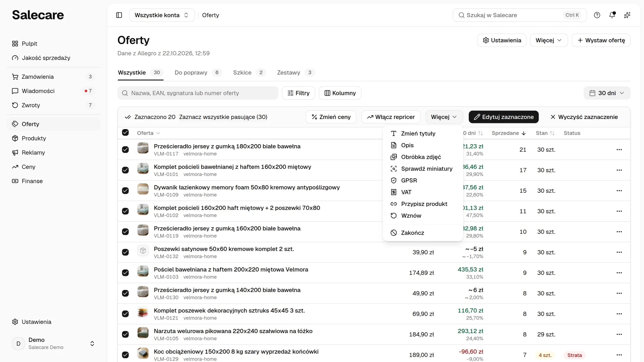This screenshot has height=362, width=644.
Task: Focus the offers search field by name or EAN
Action: 198,93
